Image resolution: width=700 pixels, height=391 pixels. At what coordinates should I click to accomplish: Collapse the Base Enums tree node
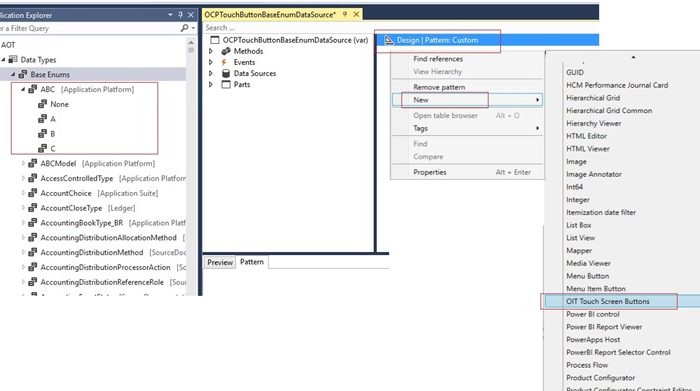(12, 75)
